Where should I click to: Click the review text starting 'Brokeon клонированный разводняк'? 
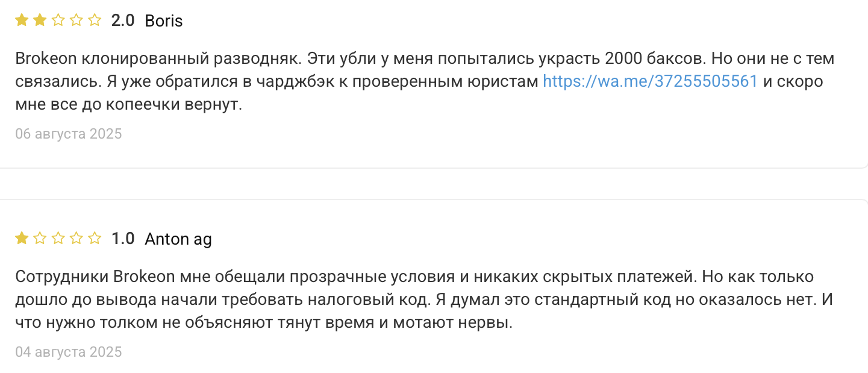click(425, 81)
